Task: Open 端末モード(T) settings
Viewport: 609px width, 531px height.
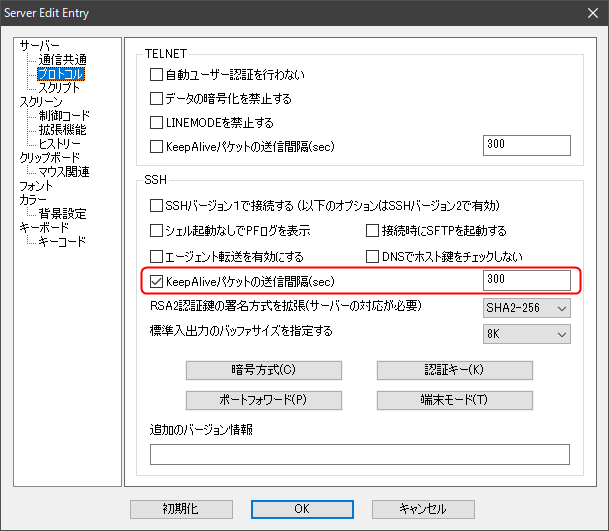Action: tap(454, 400)
